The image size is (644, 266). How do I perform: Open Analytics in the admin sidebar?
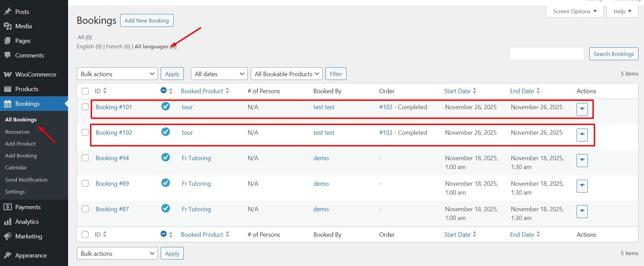(27, 222)
